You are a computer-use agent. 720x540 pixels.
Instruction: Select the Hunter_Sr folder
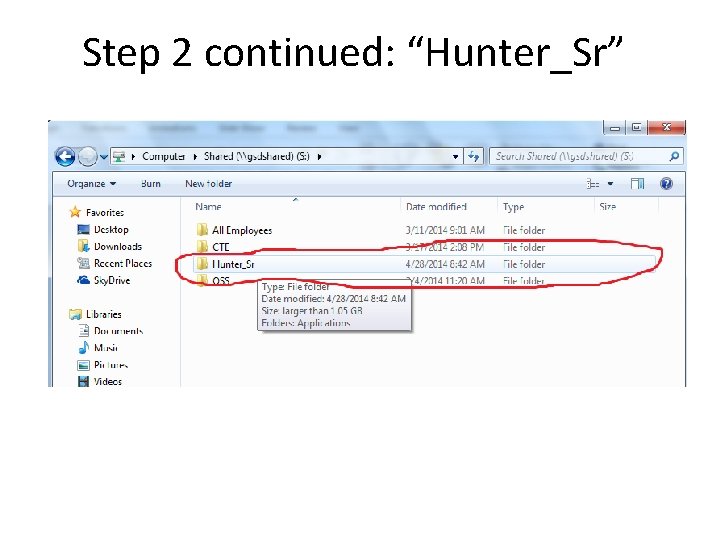click(x=233, y=264)
